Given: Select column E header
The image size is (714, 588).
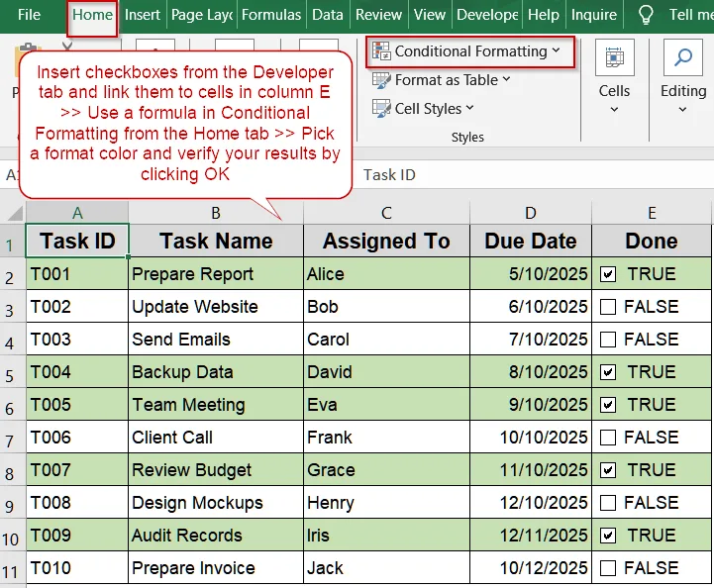Looking at the screenshot, I should [x=652, y=213].
